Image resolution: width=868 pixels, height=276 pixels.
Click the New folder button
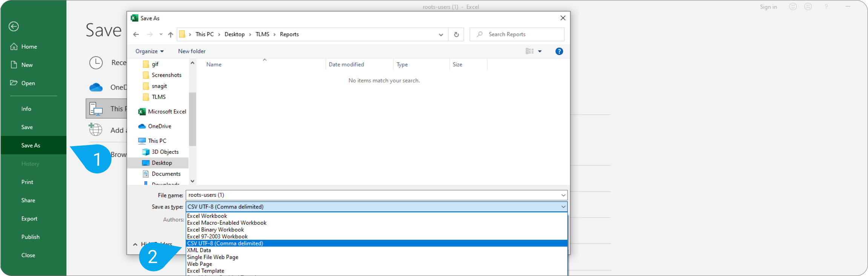pos(192,51)
